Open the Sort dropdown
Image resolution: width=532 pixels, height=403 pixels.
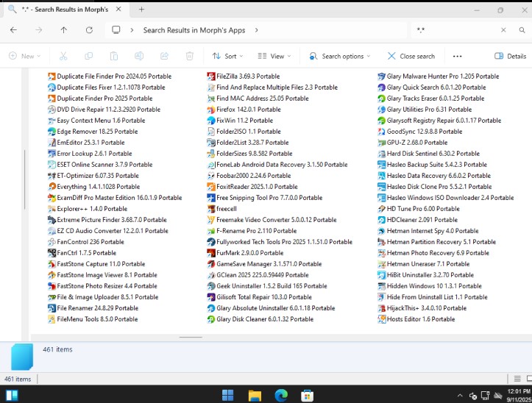(227, 56)
